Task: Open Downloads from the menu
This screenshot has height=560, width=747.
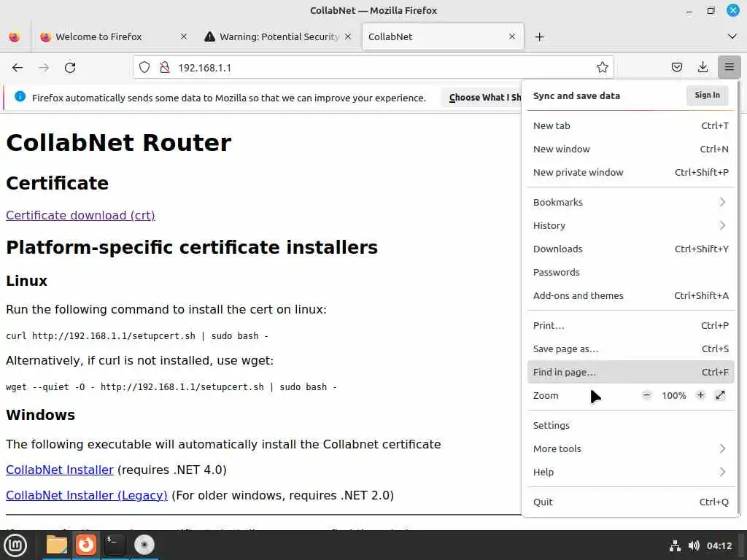Action: pyautogui.click(x=631, y=249)
